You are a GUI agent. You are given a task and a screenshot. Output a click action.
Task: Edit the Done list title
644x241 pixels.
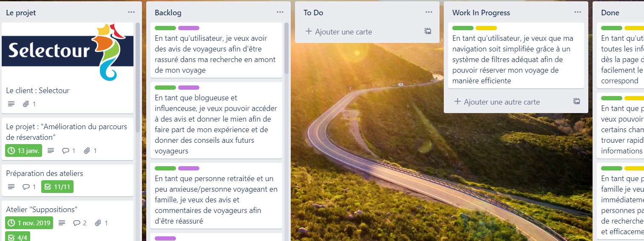tap(610, 13)
